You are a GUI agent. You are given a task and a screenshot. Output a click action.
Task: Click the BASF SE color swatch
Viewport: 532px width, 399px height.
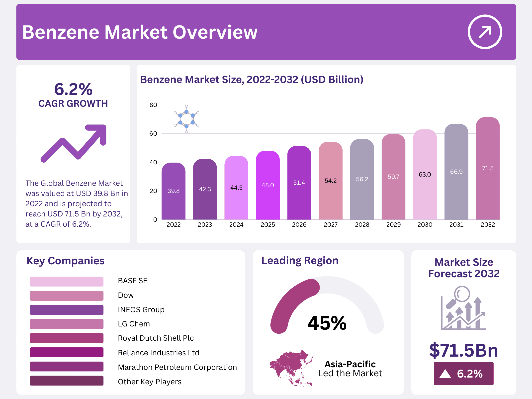(x=67, y=281)
